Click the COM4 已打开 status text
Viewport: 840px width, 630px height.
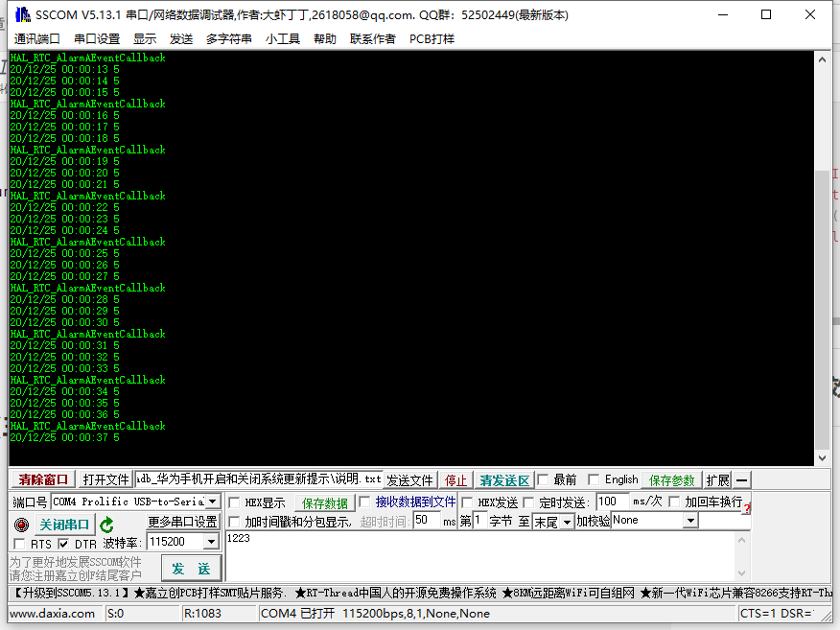pyautogui.click(x=375, y=614)
